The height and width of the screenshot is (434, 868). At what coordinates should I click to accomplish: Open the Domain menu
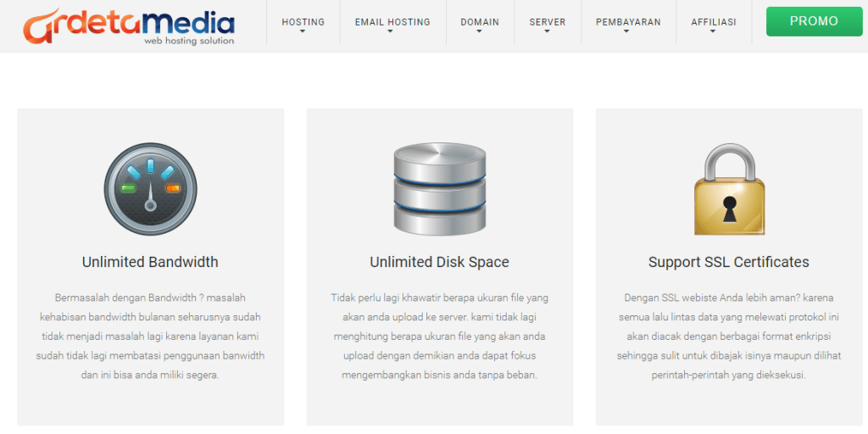pyautogui.click(x=480, y=22)
